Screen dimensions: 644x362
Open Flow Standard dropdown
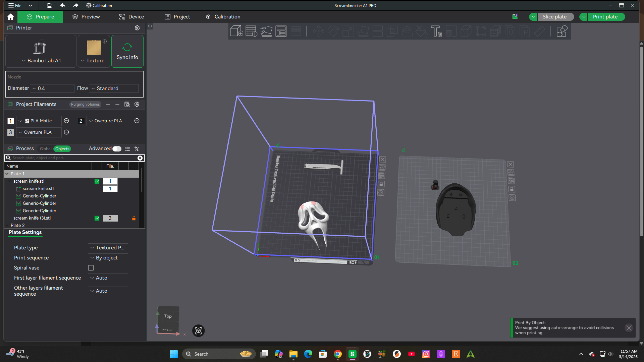114,88
